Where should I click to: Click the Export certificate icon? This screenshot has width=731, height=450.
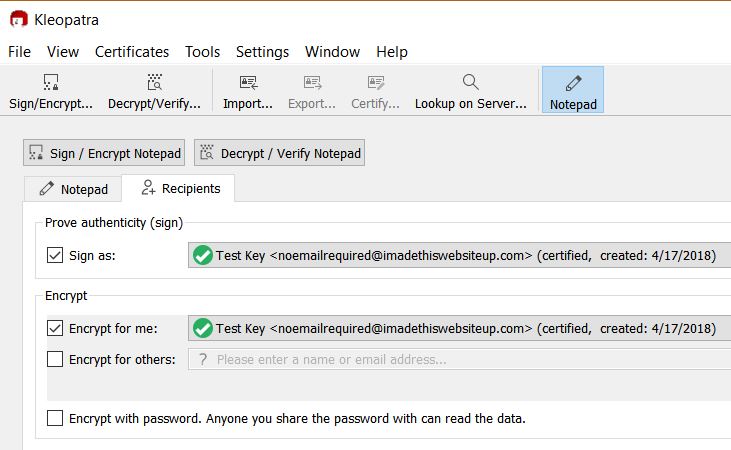pyautogui.click(x=311, y=83)
